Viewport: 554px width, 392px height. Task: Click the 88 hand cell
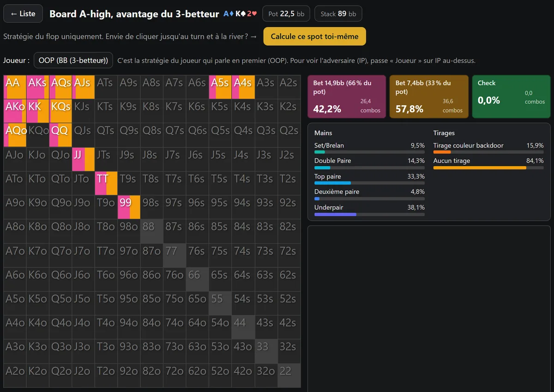[x=152, y=231]
